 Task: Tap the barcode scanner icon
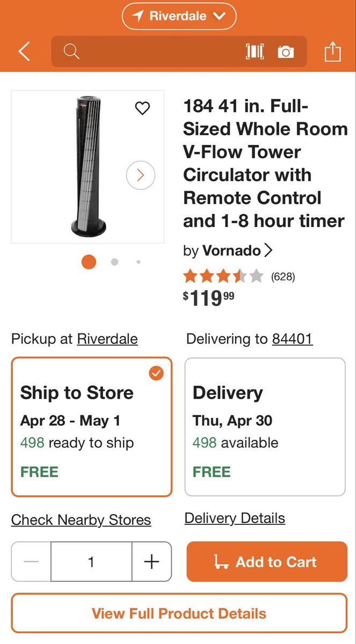[x=255, y=52]
